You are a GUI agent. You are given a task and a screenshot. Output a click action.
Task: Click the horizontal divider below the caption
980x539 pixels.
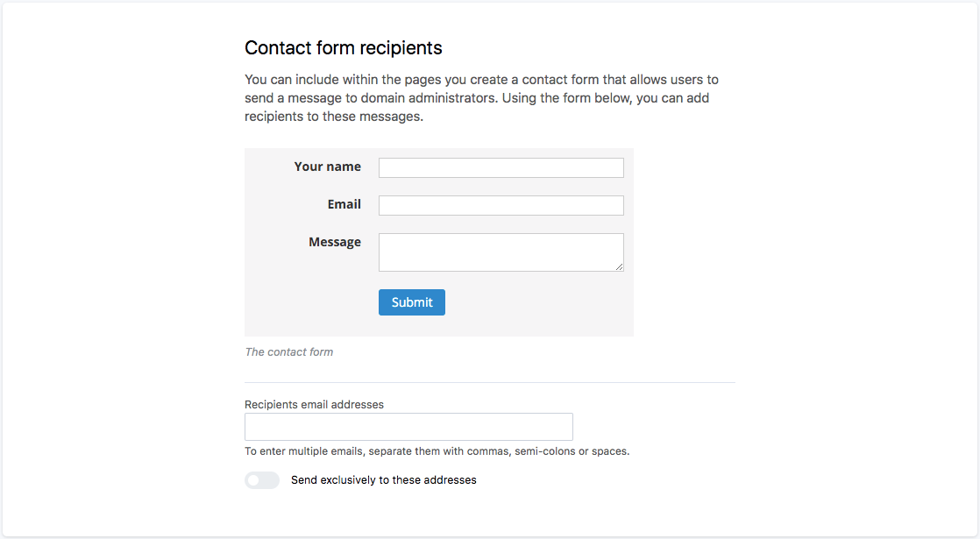490,383
